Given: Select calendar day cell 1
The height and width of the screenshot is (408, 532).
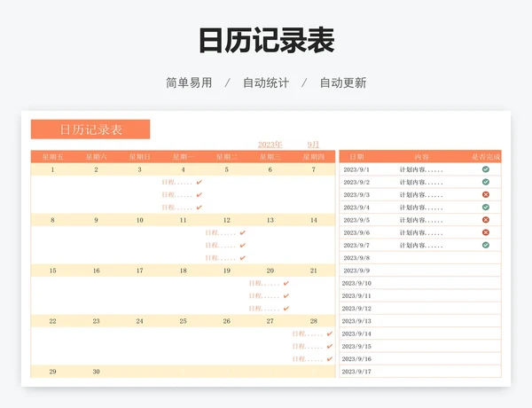Looking at the screenshot, I should pos(52,169).
